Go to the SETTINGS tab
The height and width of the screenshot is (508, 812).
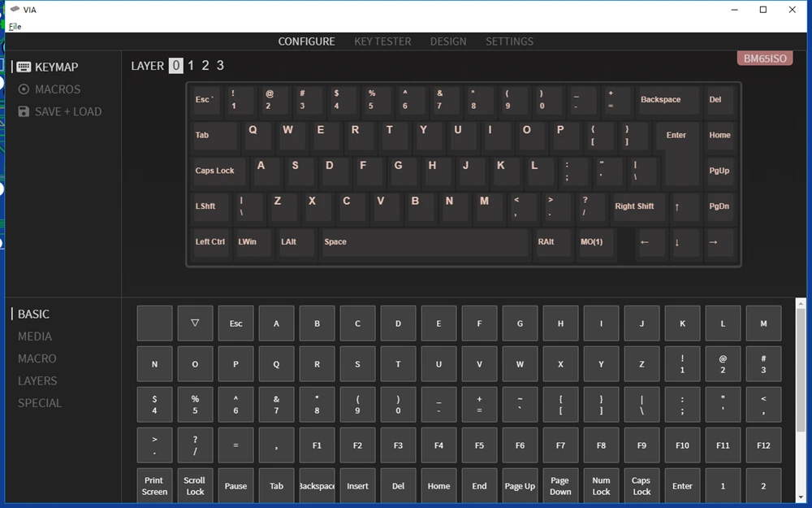509,41
